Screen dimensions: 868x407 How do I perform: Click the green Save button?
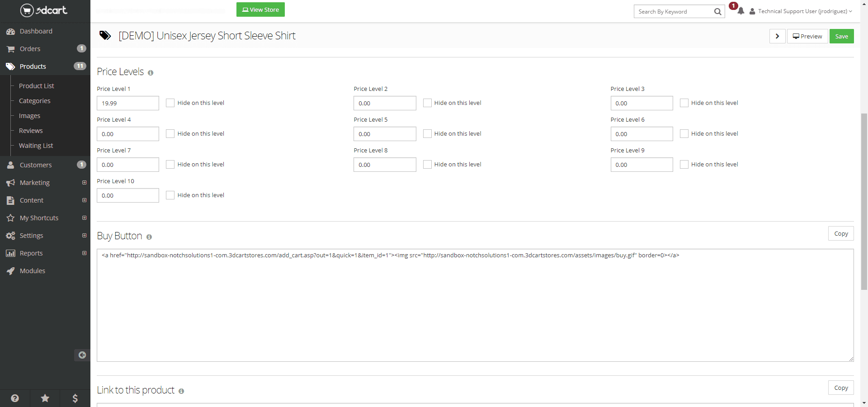point(841,36)
